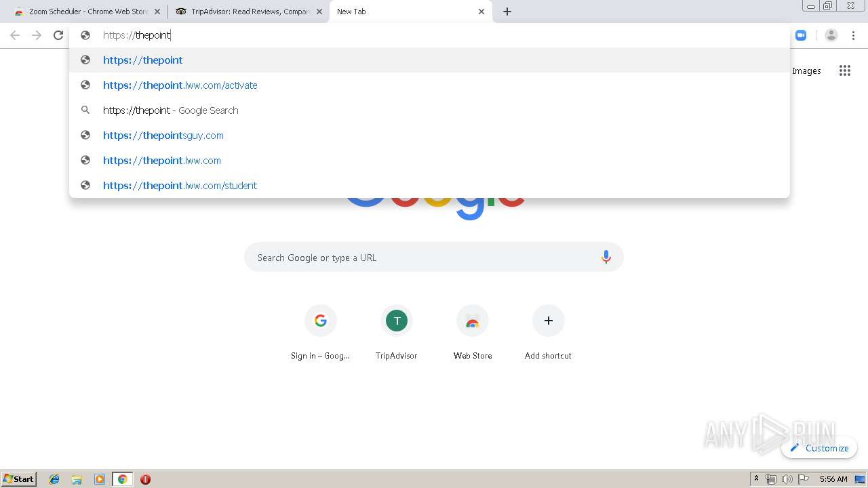Viewport: 868px width, 488px height.
Task: Close the Zoom Scheduler tab
Action: (157, 12)
